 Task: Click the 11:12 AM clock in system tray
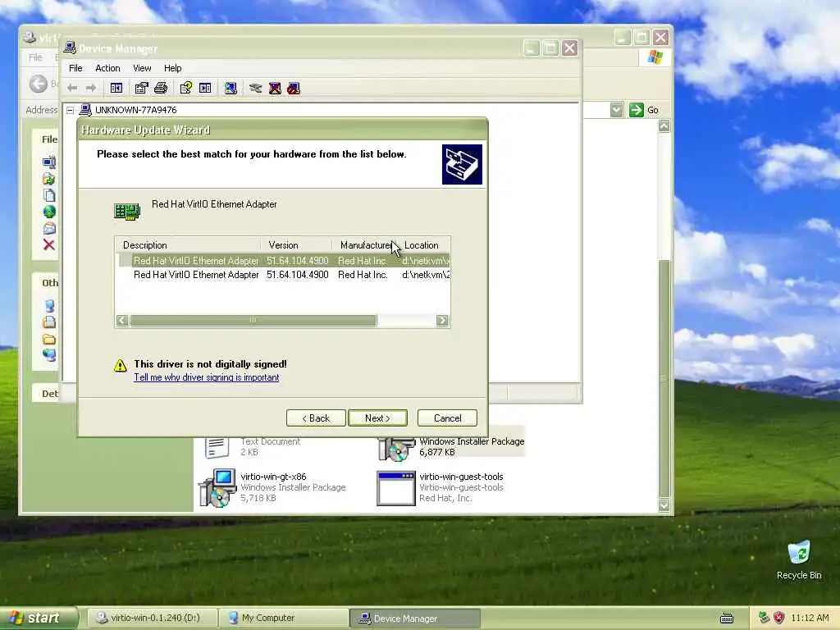tap(810, 618)
